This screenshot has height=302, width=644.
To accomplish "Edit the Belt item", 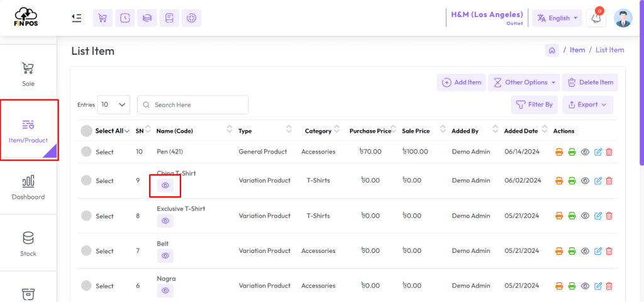I will tap(598, 250).
